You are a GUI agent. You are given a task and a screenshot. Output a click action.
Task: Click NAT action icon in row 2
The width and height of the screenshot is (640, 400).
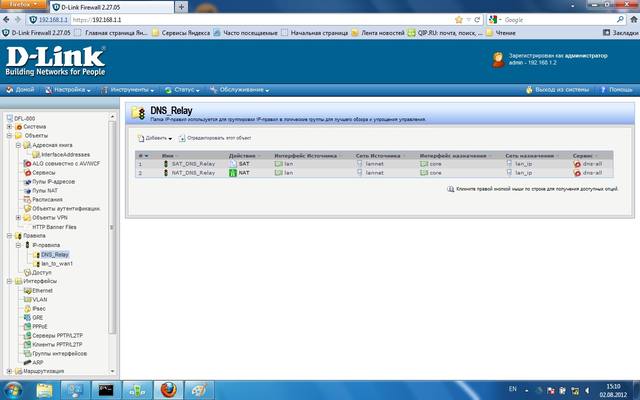[233, 173]
